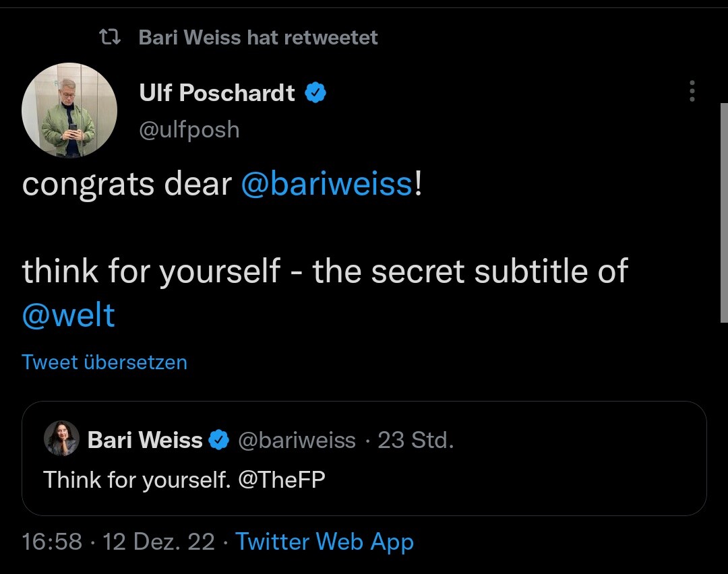Open Ulf Poschardt's profile picture
The image size is (728, 574).
point(69,110)
